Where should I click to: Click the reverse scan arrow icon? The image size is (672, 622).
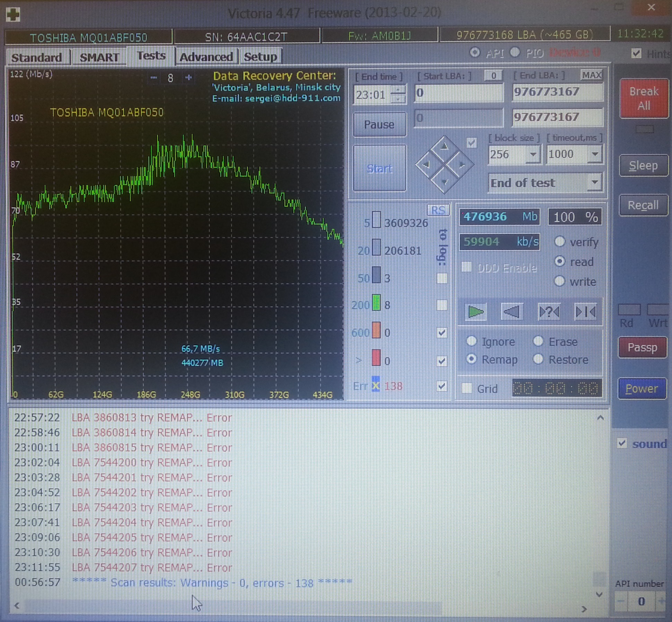pos(512,312)
